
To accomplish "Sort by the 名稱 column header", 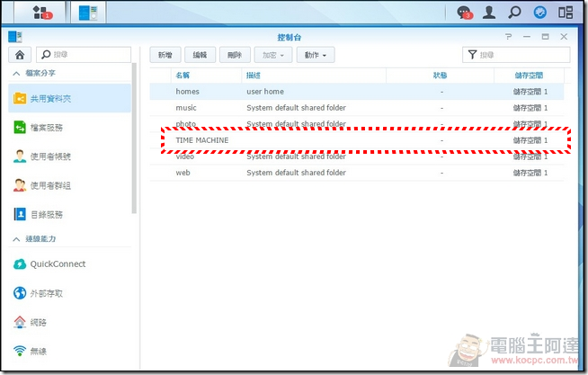I will 183,76.
